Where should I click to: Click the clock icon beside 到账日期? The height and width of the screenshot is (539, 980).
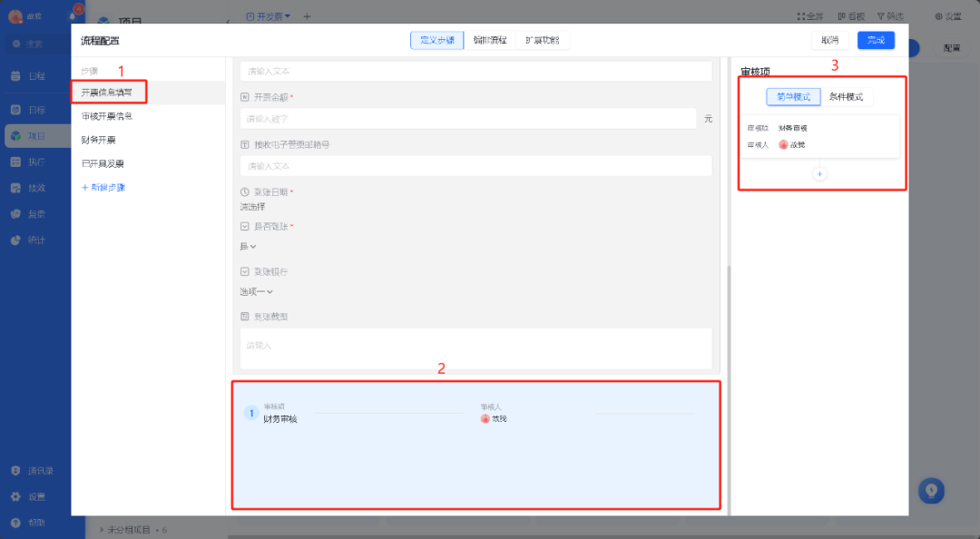click(x=245, y=192)
